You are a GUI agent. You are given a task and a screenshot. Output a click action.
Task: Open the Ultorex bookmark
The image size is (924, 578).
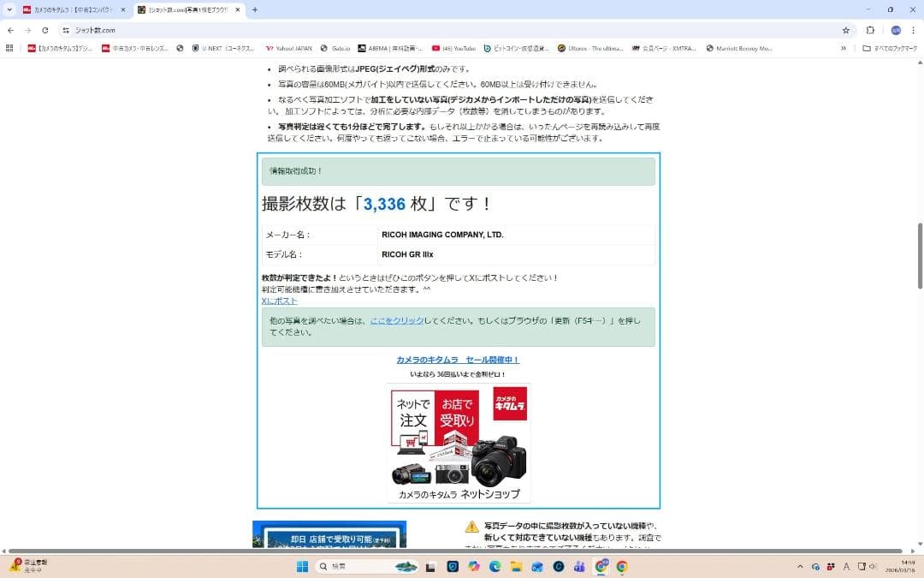click(590, 48)
